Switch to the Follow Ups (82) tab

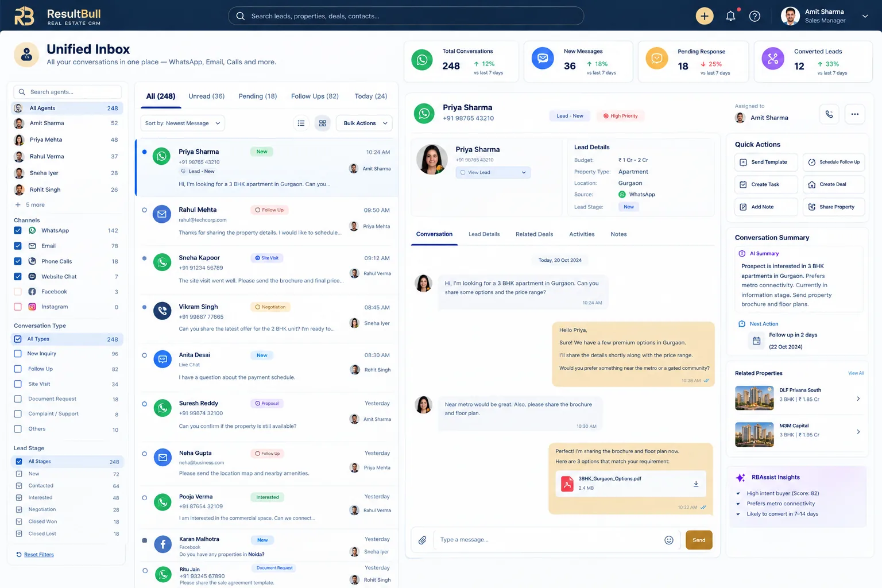[x=315, y=96]
